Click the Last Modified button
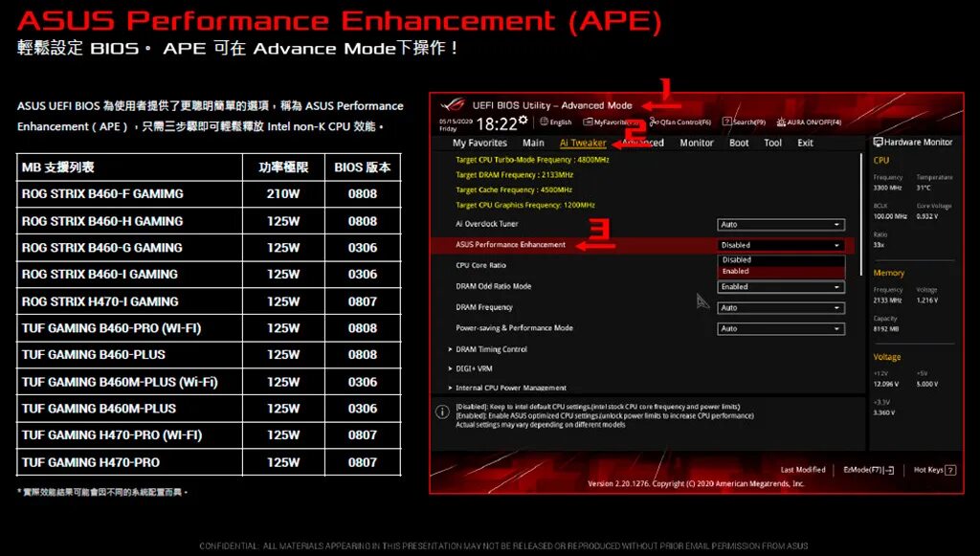 pos(803,470)
